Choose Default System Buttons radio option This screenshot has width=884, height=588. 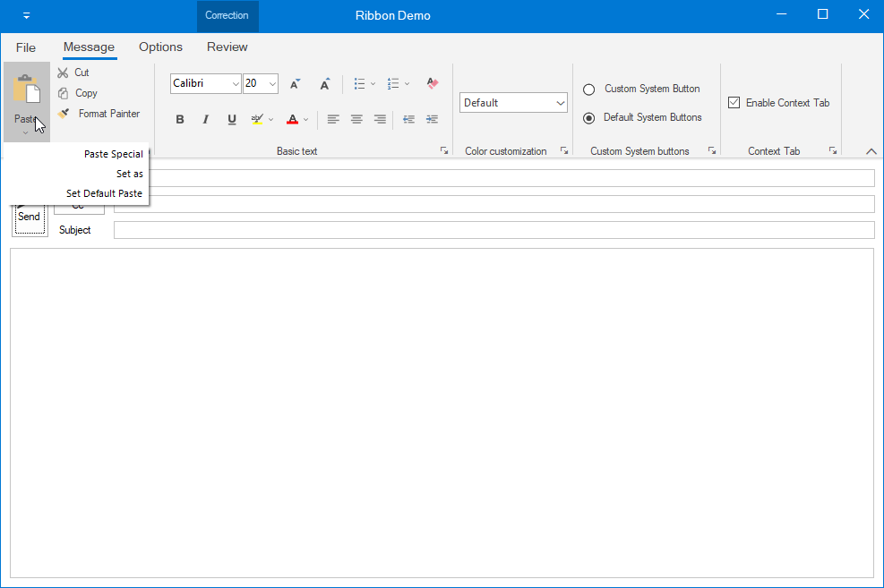589,118
